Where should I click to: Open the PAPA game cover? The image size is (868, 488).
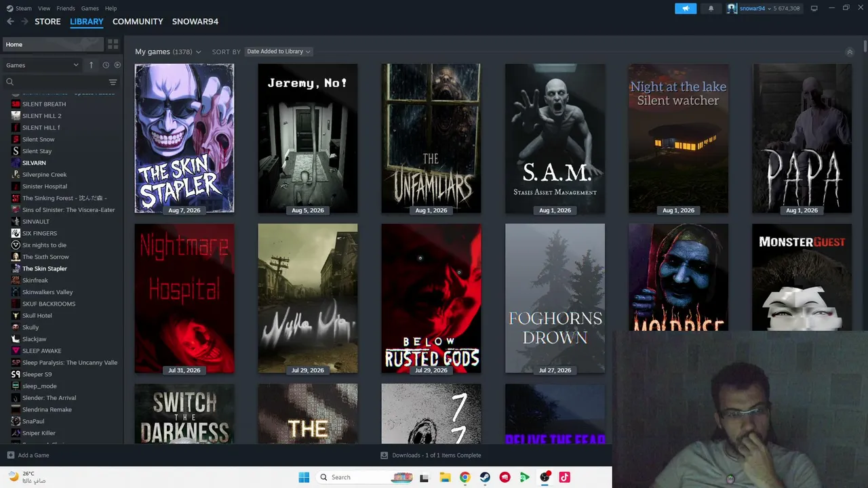click(x=802, y=139)
